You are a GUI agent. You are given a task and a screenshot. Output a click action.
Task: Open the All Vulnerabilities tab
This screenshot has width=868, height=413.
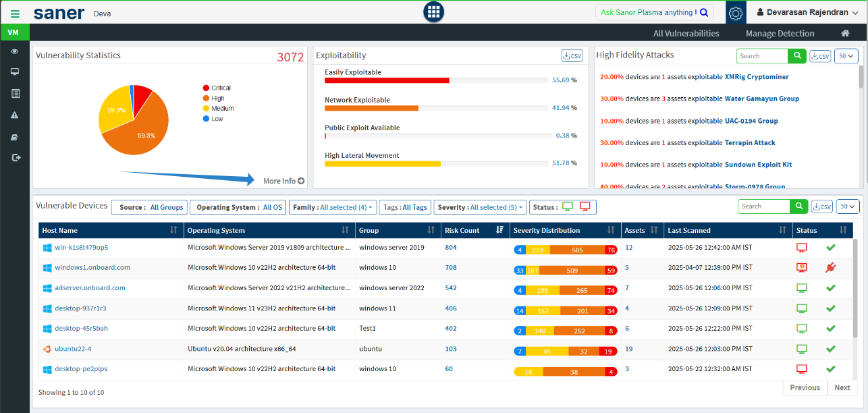click(x=686, y=33)
